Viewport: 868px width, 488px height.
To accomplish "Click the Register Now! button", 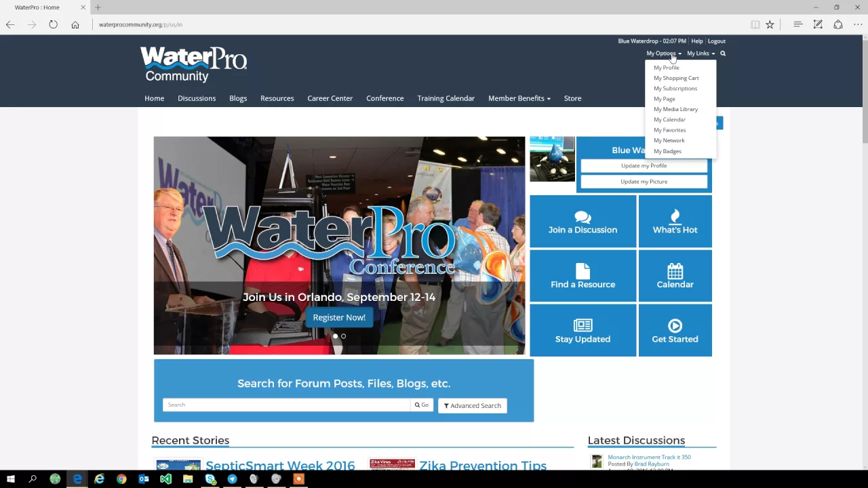I will tap(339, 317).
